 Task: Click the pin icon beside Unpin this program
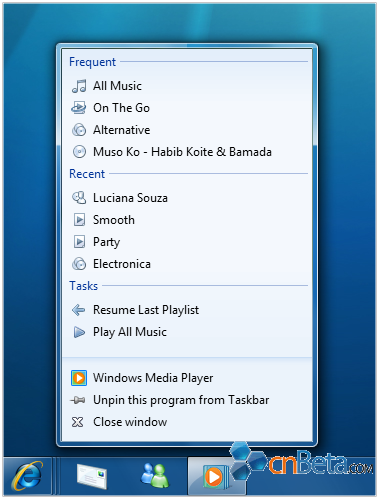[78, 400]
